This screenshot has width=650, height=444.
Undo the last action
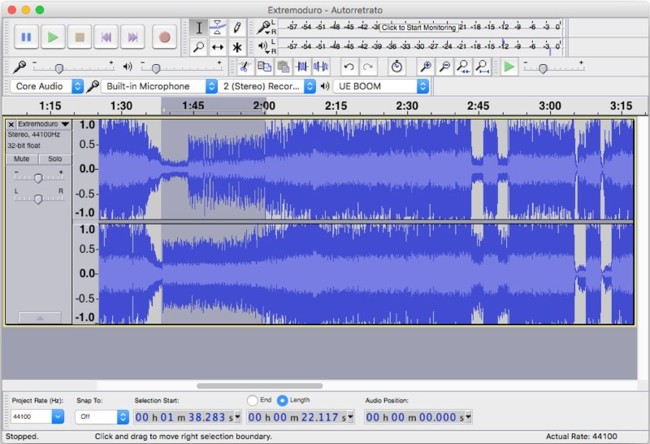(349, 67)
